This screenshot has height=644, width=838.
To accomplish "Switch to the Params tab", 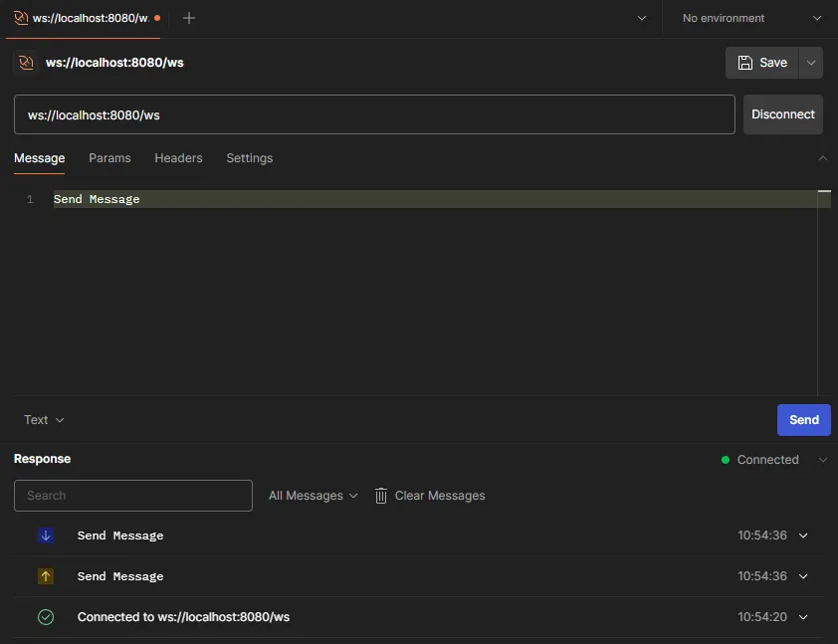I will pos(109,158).
